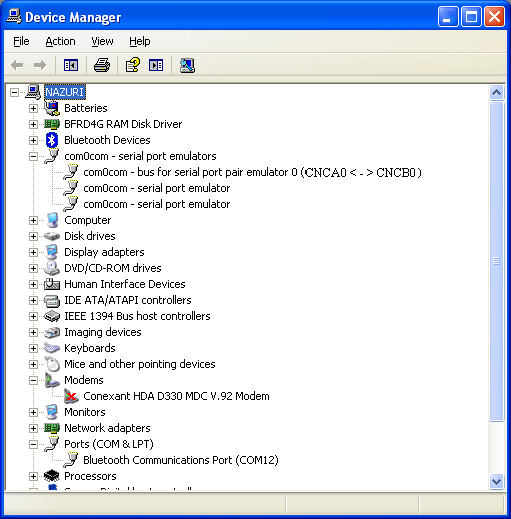
Task: Click the IDE ATA/ATAPI controllers icon
Action: pyautogui.click(x=52, y=300)
